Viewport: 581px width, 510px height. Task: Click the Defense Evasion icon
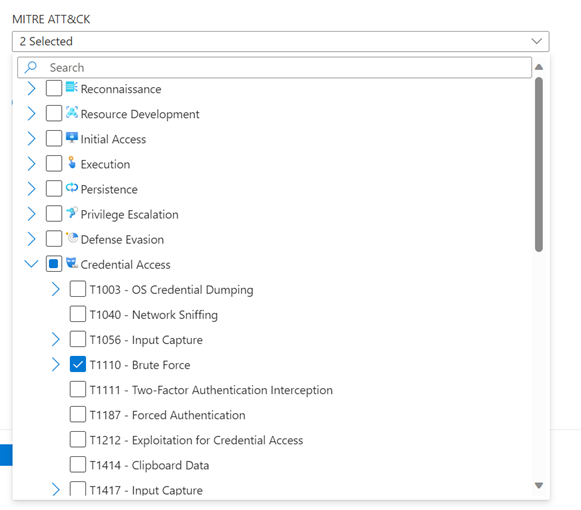(x=72, y=238)
